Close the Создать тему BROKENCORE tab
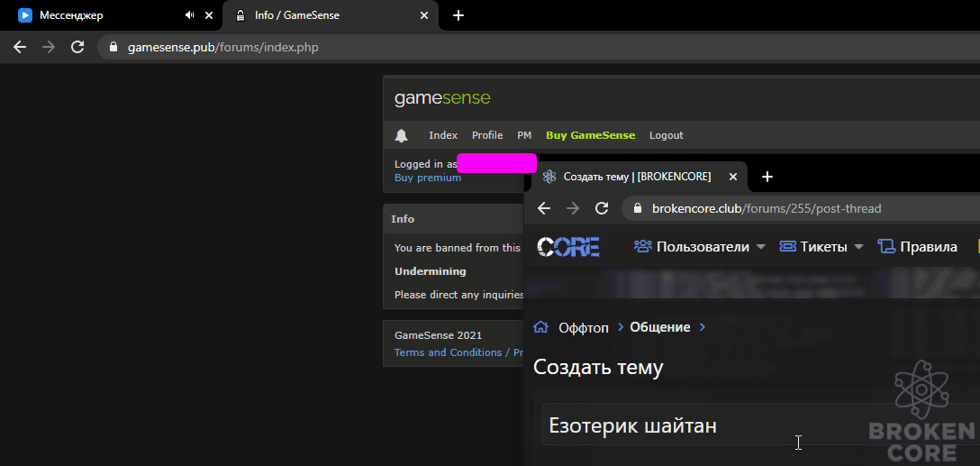The image size is (980, 466). click(734, 177)
